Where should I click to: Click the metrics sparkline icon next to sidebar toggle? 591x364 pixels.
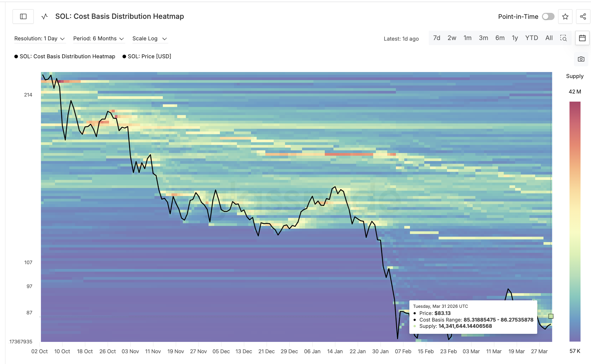(x=44, y=16)
